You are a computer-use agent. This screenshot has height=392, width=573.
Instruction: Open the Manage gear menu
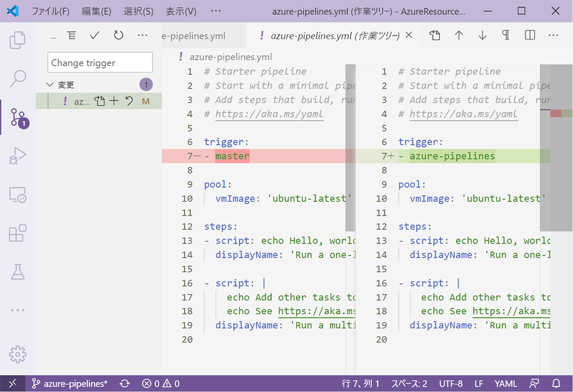[17, 354]
